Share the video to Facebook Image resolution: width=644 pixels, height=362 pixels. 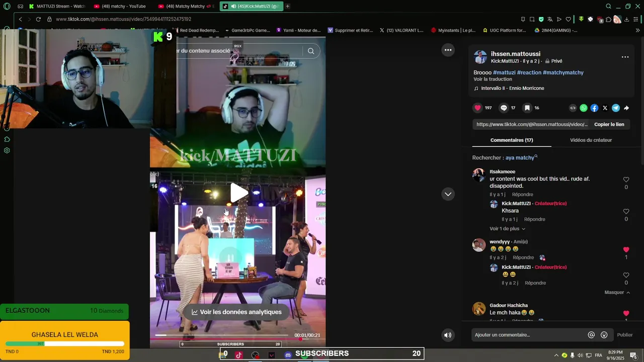[x=594, y=108]
